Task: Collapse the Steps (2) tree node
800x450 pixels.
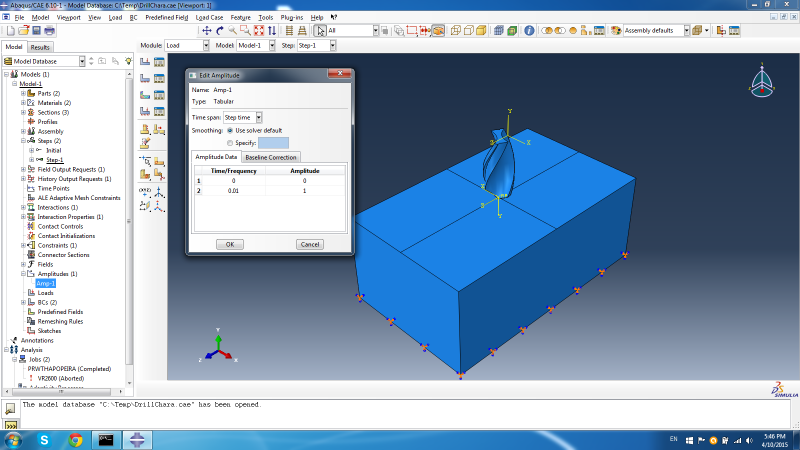Action: (23, 141)
